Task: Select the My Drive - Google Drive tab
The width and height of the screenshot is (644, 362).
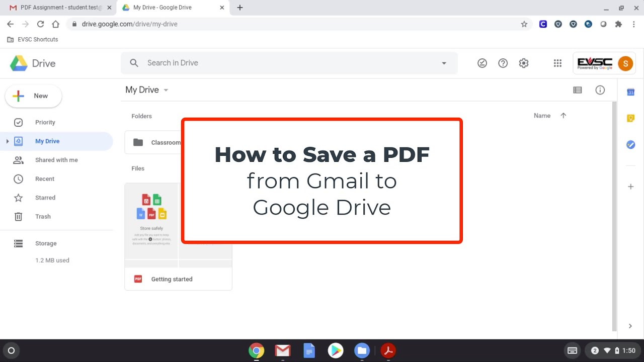Action: click(174, 8)
